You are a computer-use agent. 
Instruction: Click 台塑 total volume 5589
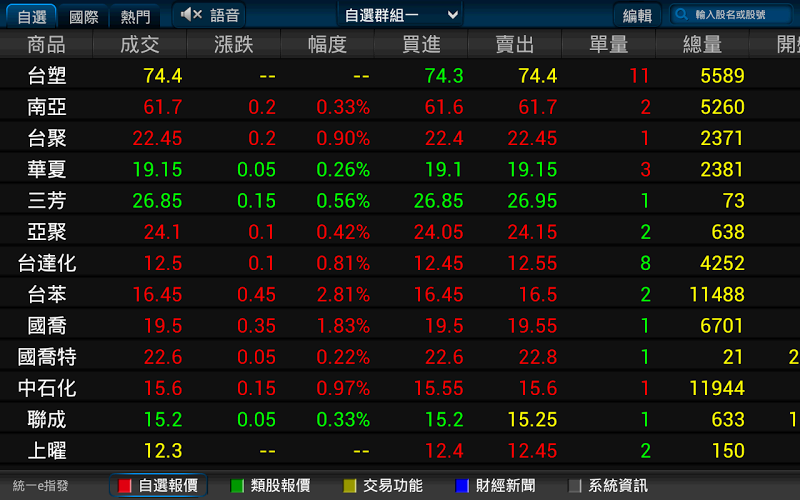722,76
